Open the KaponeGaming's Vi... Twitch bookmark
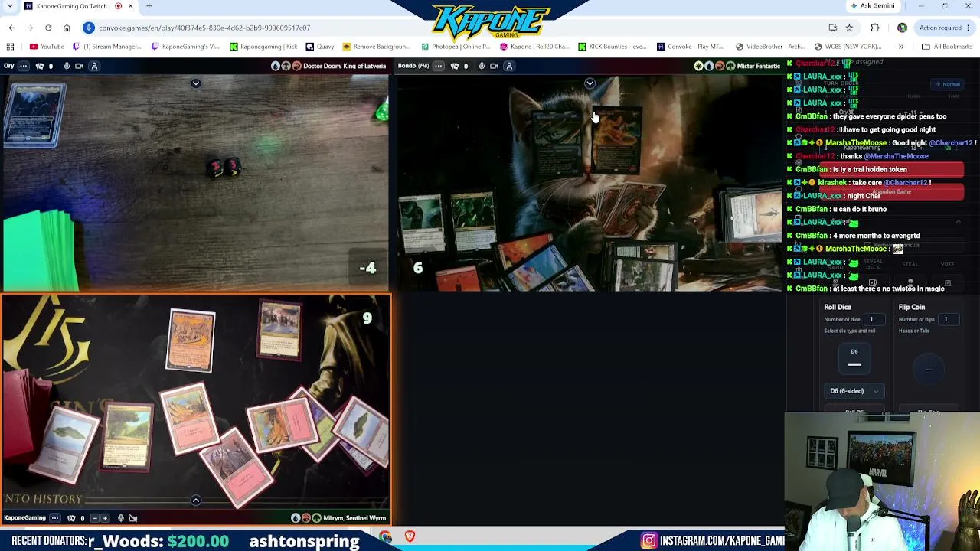The image size is (980, 551). pos(185,47)
